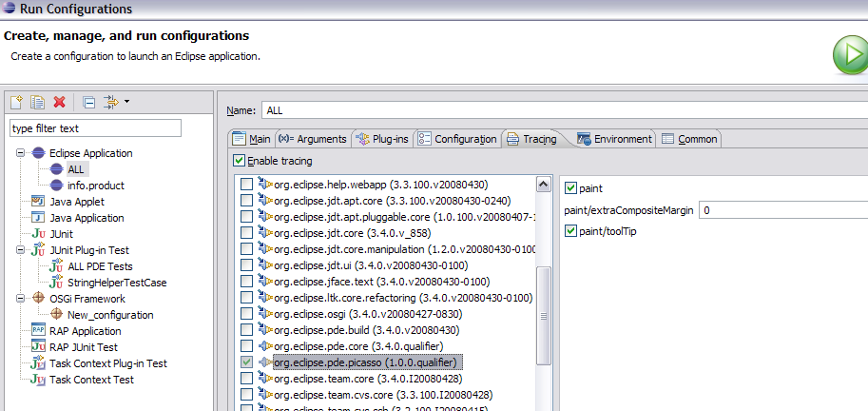Select the ALL configuration icon
The image size is (868, 411).
[56, 169]
